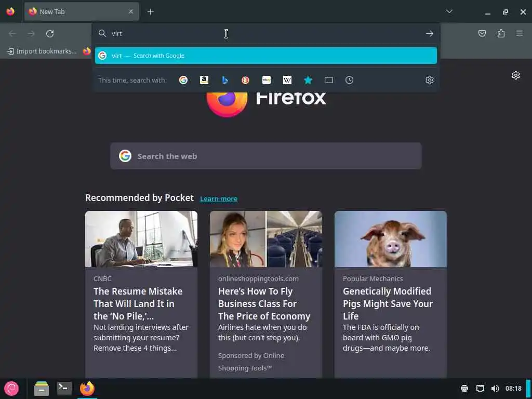Launch the terminal from the taskbar
532x399 pixels.
pyautogui.click(x=64, y=388)
